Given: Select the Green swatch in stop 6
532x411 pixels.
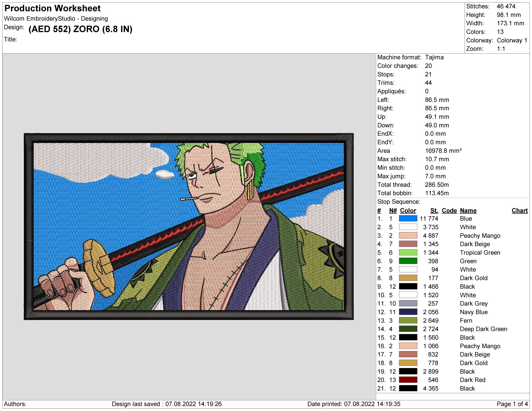Looking at the screenshot, I should pyautogui.click(x=408, y=261).
